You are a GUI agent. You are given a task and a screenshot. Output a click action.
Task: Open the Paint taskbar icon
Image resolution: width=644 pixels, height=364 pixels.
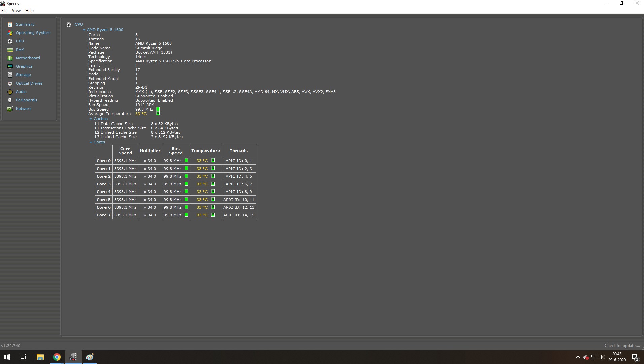coord(90,357)
